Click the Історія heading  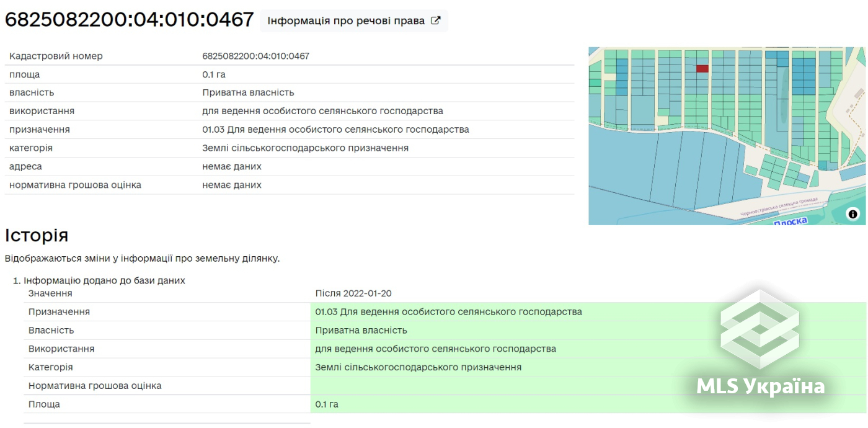(x=37, y=235)
